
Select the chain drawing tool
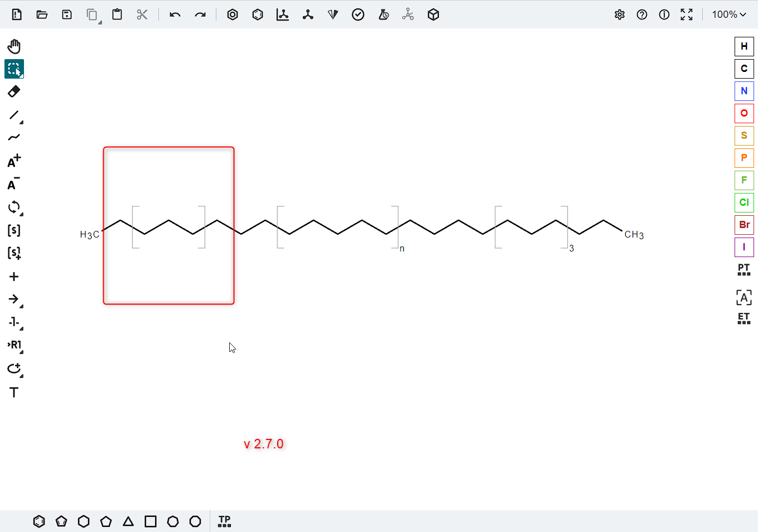coord(15,136)
